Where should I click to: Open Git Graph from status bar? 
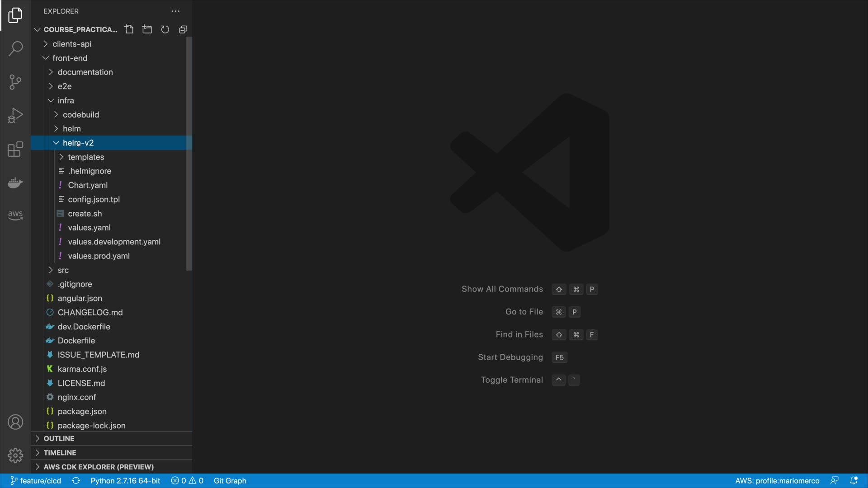[230, 481]
